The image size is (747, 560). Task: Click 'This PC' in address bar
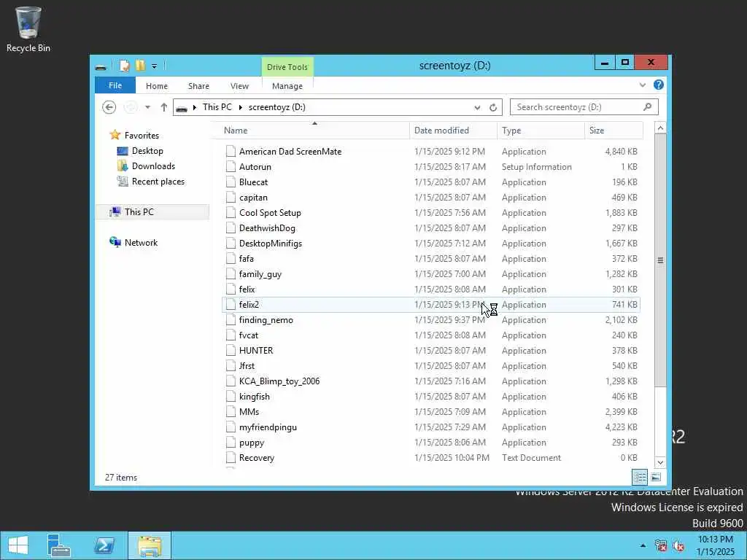(x=217, y=107)
